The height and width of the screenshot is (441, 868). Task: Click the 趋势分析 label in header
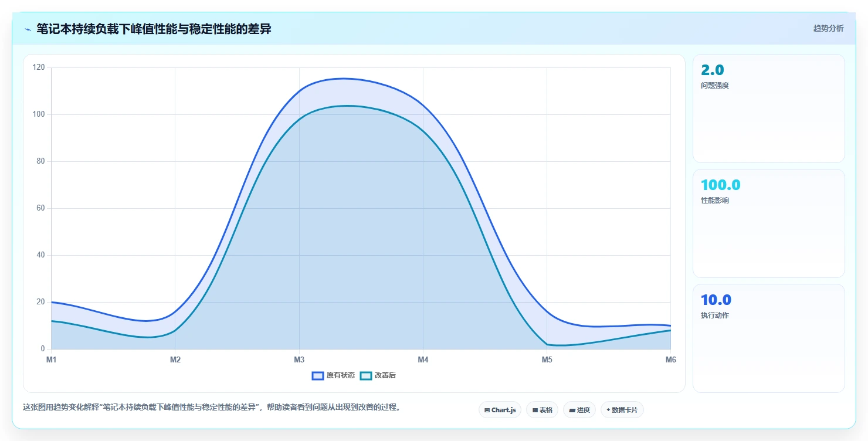828,28
